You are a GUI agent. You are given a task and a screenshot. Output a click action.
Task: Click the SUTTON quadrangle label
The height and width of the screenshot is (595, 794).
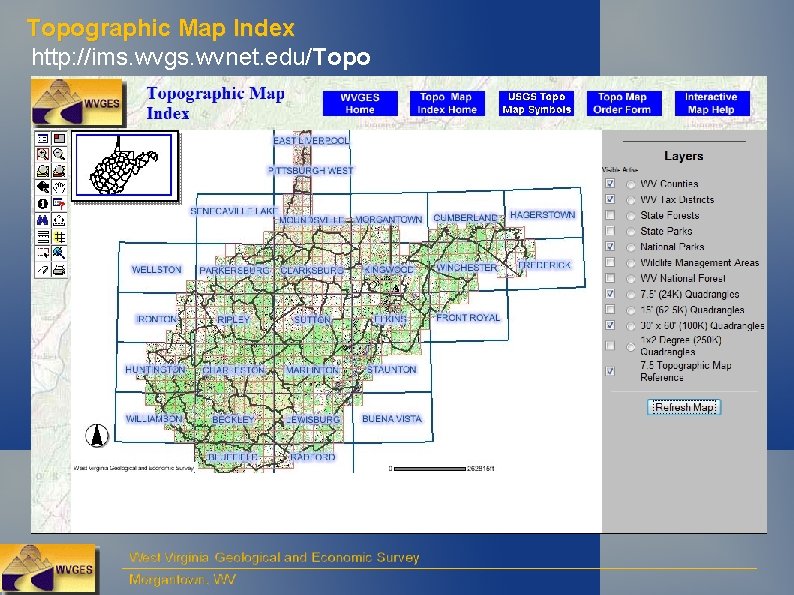point(312,320)
